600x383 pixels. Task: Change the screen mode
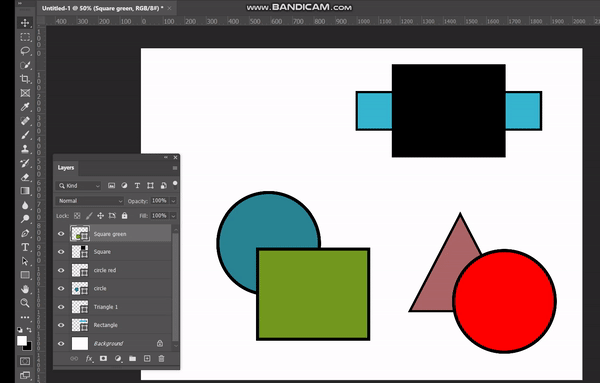coord(25,375)
